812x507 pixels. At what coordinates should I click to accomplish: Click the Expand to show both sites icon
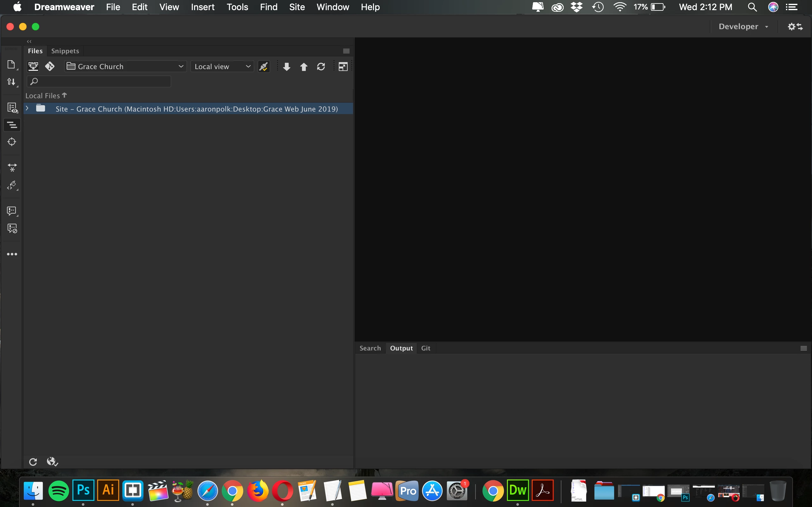pyautogui.click(x=343, y=67)
